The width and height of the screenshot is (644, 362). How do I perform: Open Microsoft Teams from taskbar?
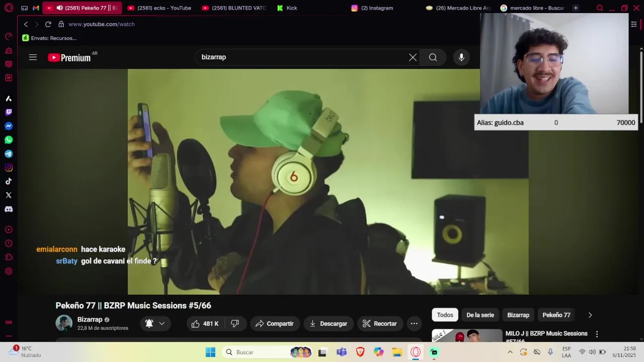tap(342, 352)
